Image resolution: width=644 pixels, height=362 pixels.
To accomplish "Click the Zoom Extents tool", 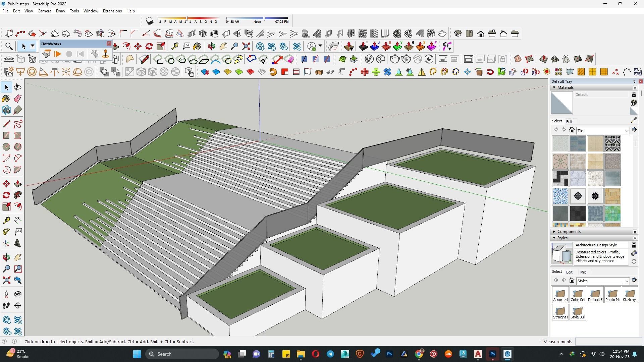I will 6,280.
